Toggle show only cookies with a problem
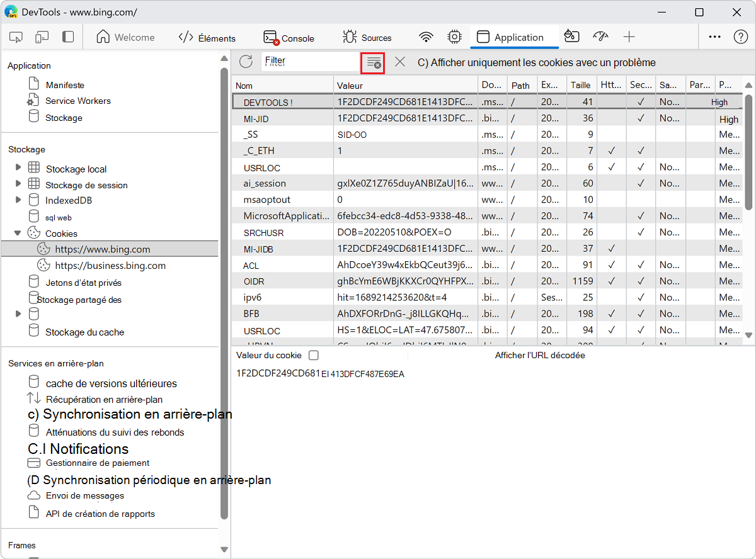This screenshot has height=559, width=756. click(536, 62)
